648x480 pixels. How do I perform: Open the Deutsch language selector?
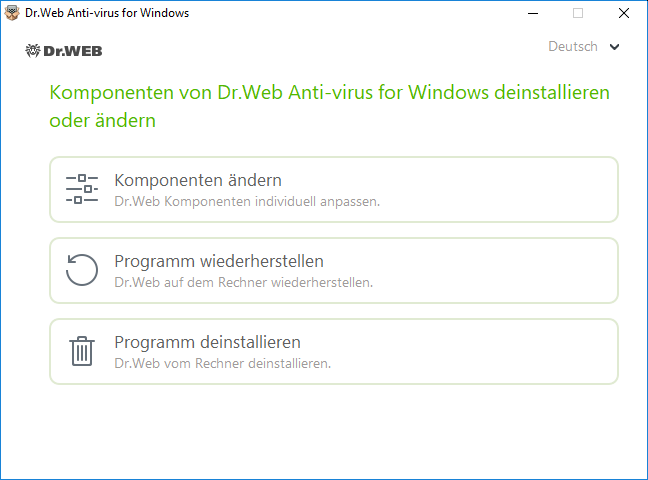coord(584,46)
